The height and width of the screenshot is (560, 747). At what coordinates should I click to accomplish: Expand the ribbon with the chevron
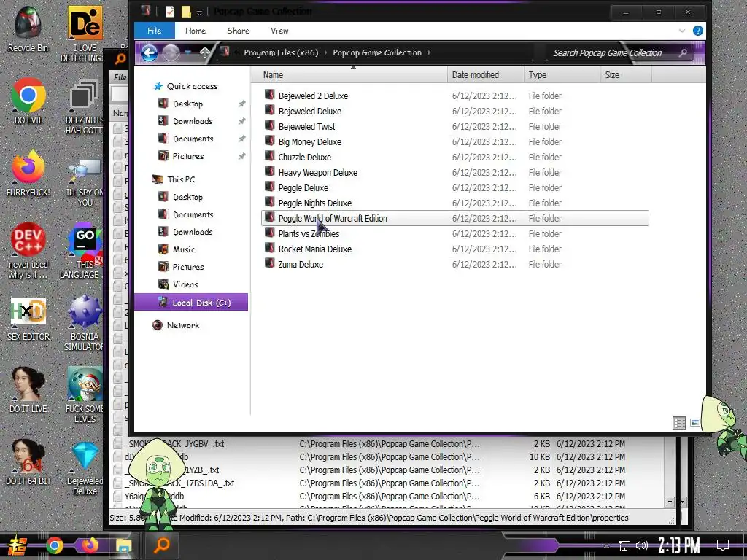(x=682, y=31)
